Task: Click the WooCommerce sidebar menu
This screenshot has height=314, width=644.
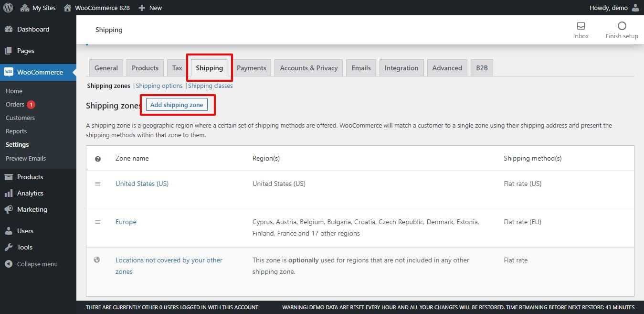Action: pyautogui.click(x=38, y=72)
